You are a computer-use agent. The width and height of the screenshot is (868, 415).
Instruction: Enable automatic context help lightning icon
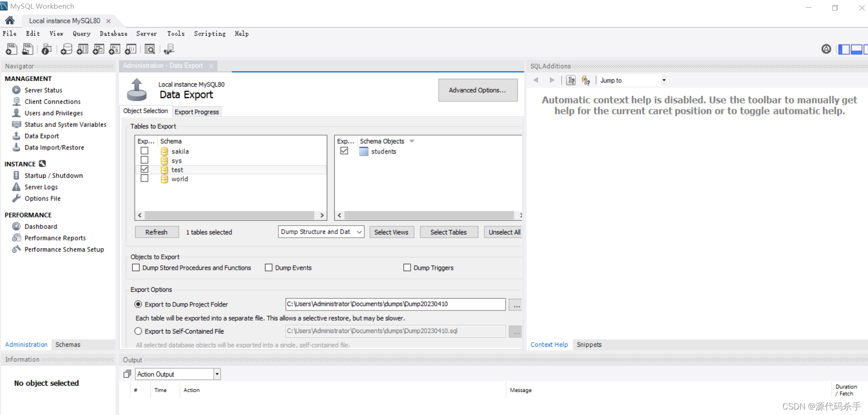pos(586,80)
